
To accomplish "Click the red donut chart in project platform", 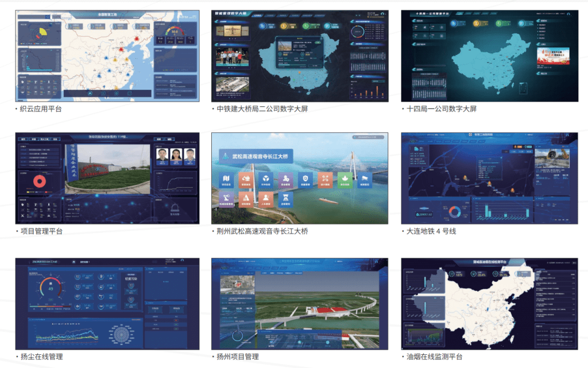I will (x=40, y=181).
